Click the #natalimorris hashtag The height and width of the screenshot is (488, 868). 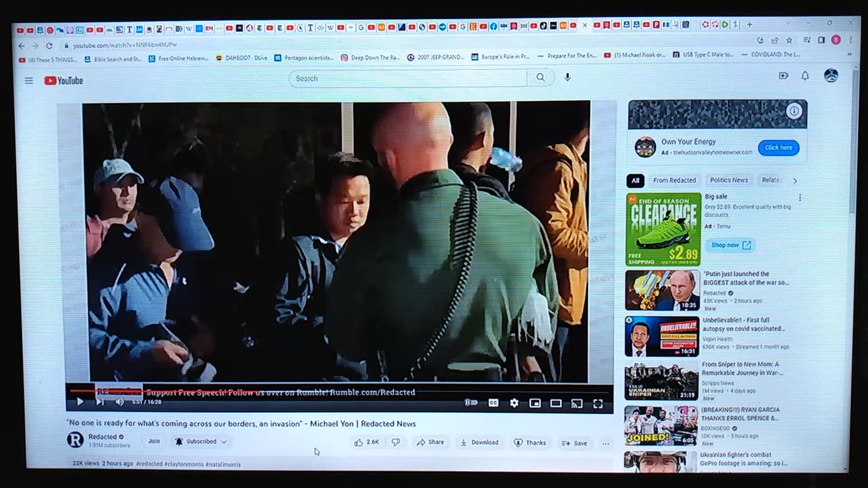(x=223, y=464)
